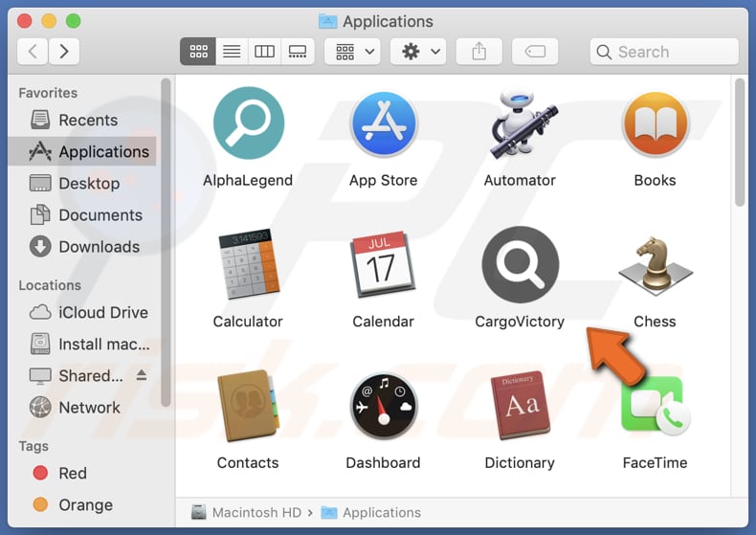Image resolution: width=756 pixels, height=535 pixels.
Task: Select Recents in the sidebar
Action: (x=82, y=120)
